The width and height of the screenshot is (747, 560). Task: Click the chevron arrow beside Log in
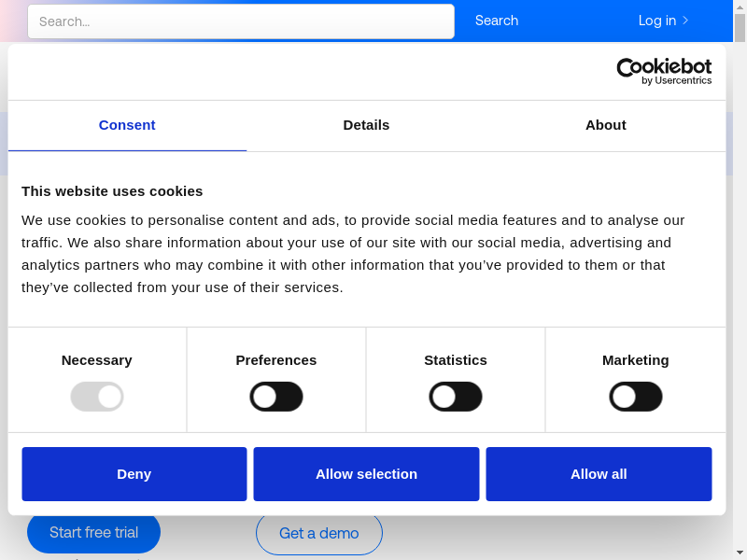(686, 21)
